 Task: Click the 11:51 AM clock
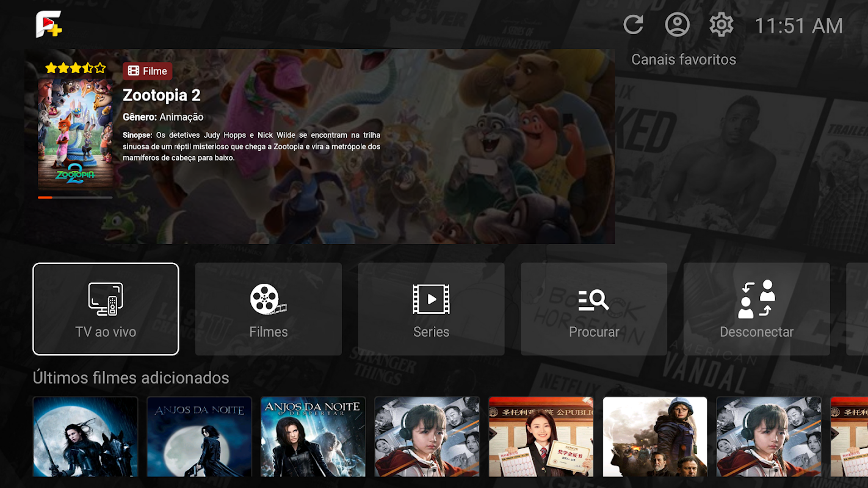point(799,26)
